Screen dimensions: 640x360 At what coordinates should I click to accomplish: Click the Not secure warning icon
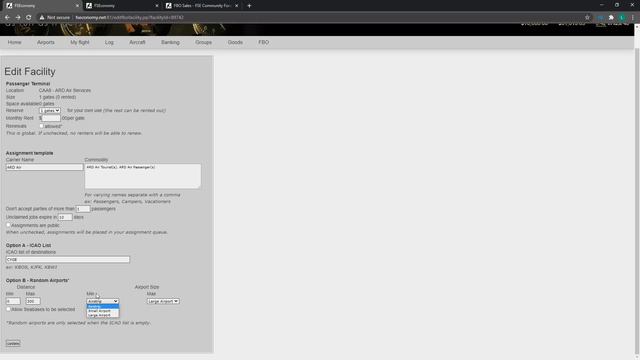coord(42,18)
